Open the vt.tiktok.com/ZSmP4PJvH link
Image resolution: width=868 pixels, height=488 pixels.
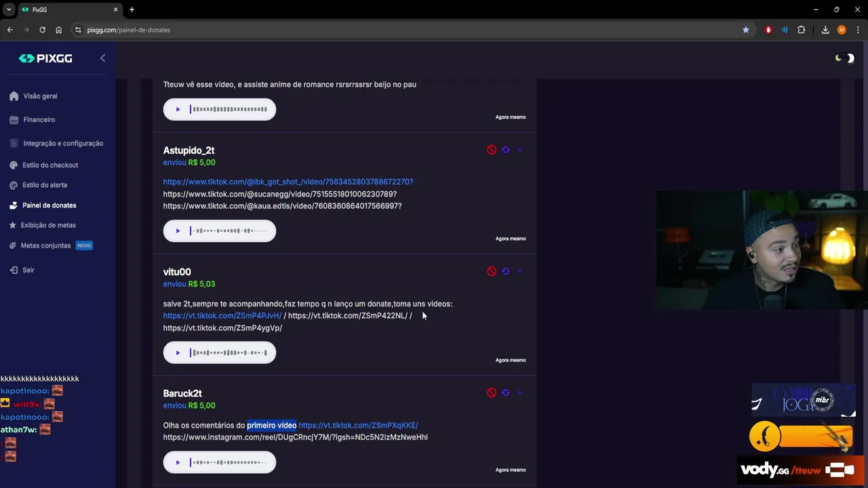tap(222, 316)
